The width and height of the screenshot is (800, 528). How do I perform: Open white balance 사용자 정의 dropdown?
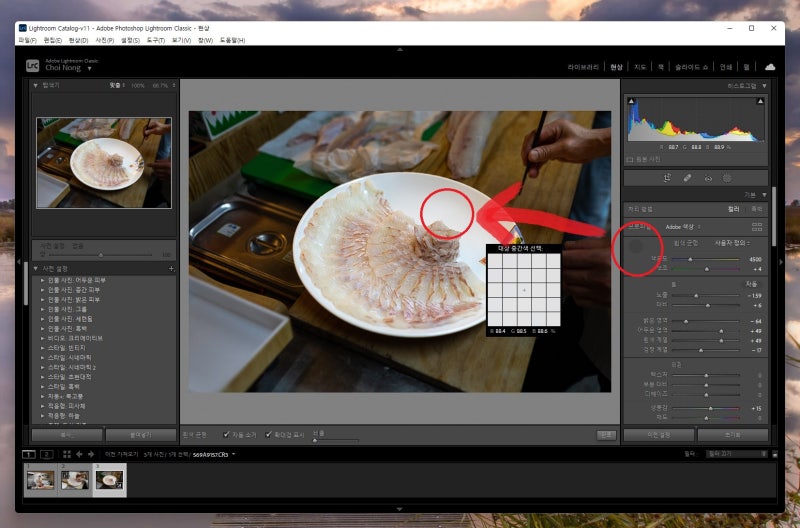732,243
